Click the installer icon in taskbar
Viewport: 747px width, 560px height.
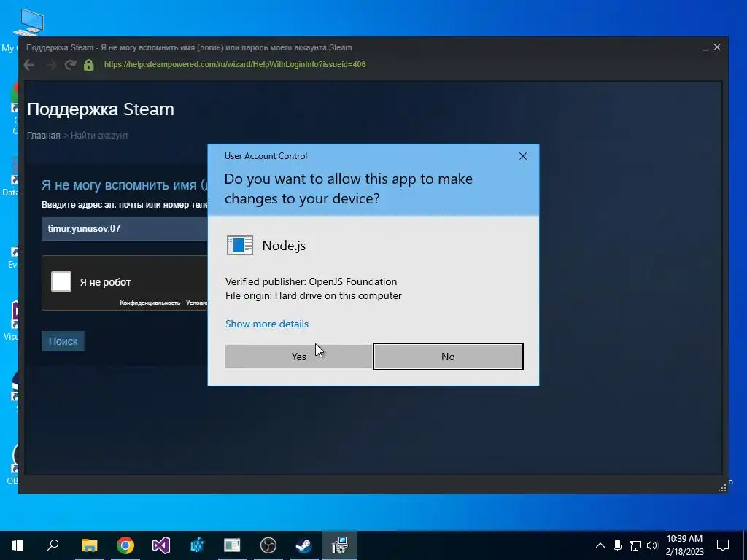(x=340, y=545)
